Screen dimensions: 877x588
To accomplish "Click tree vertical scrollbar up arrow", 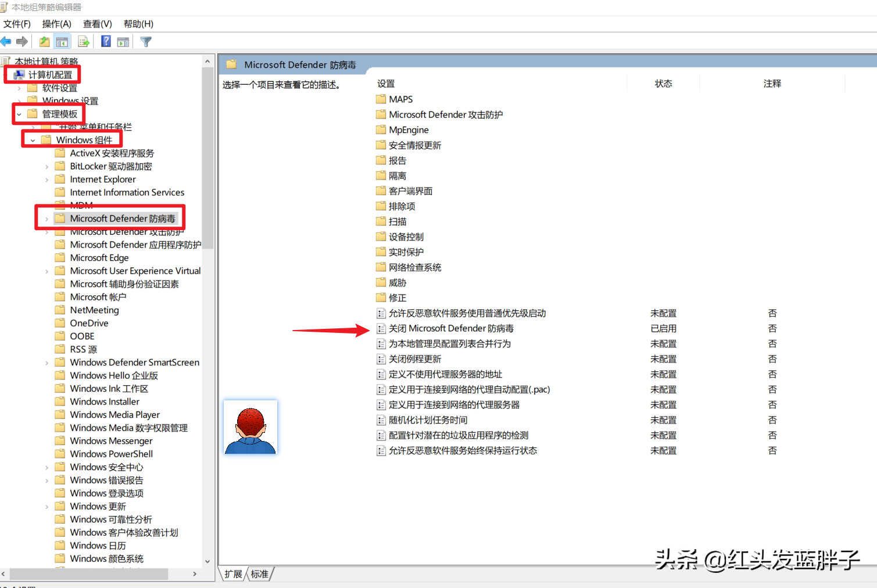I will click(207, 61).
